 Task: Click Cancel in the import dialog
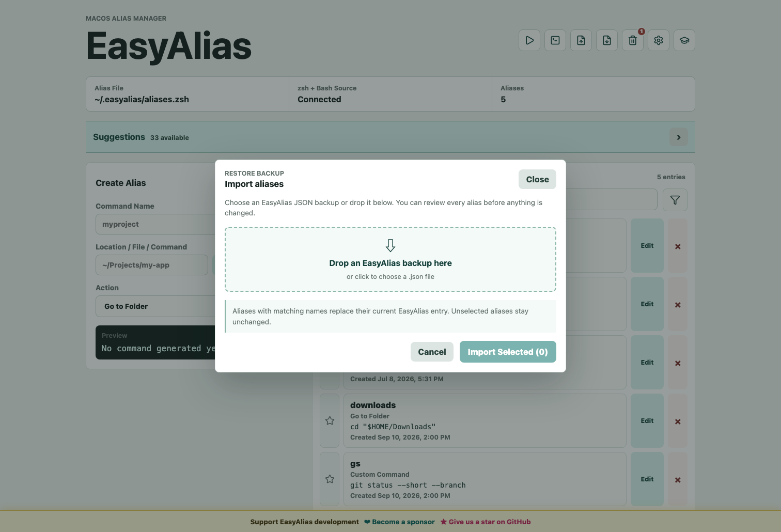pyautogui.click(x=432, y=352)
